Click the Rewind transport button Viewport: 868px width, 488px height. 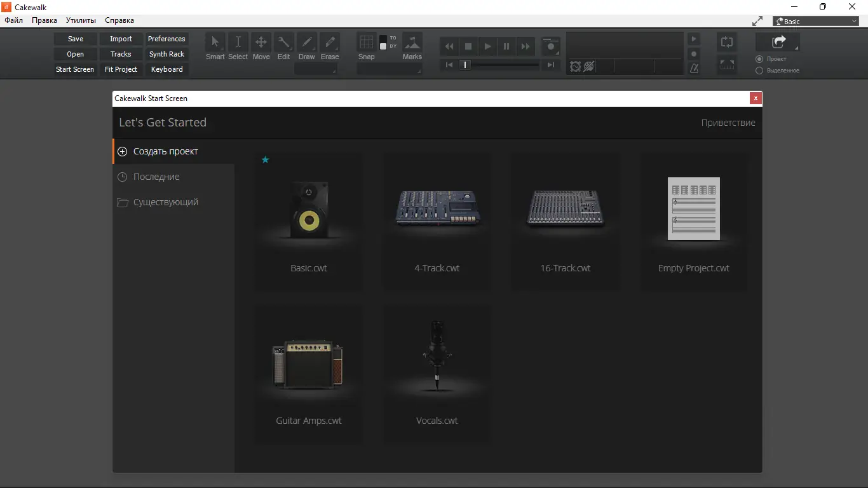click(x=449, y=46)
